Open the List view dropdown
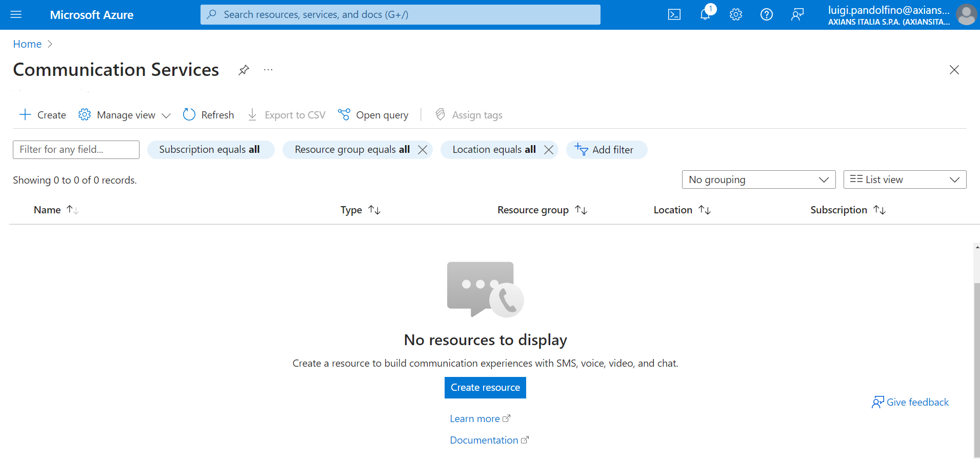This screenshot has width=980, height=459. point(905,179)
